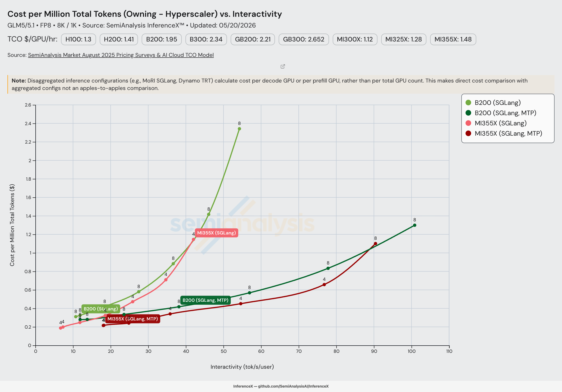
Task: Click the B300: 2.34 TCO chip
Action: point(206,39)
